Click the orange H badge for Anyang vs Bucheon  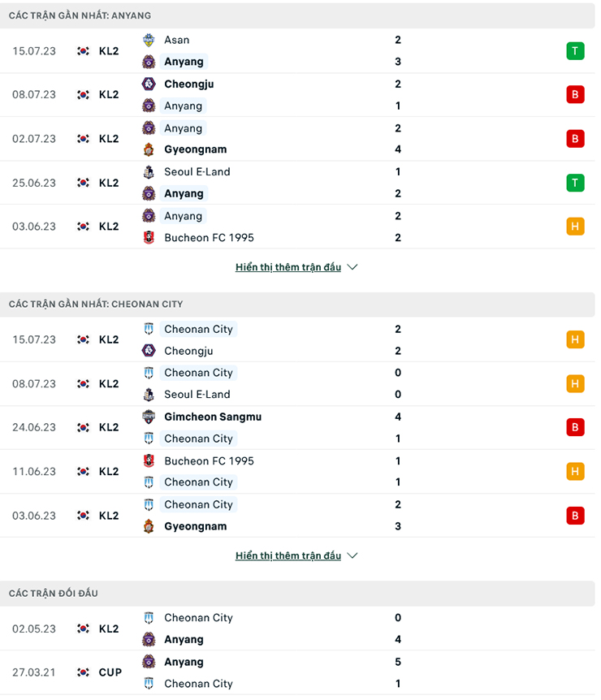[575, 227]
